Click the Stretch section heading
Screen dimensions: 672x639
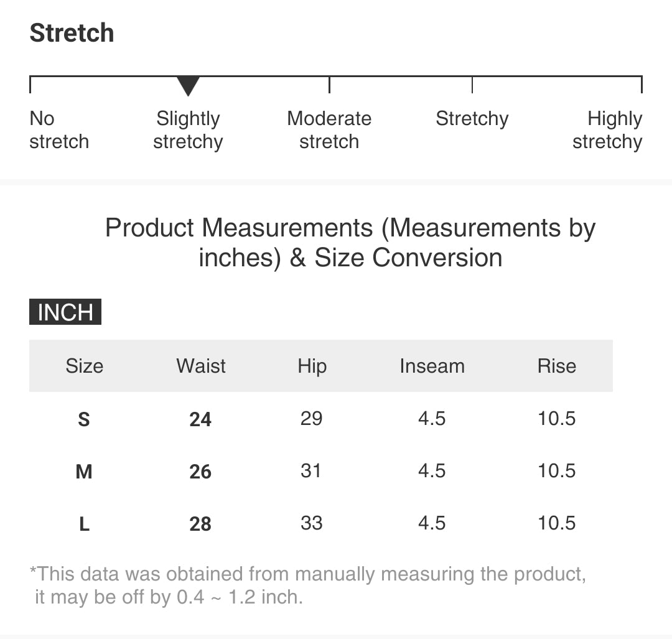(x=72, y=33)
